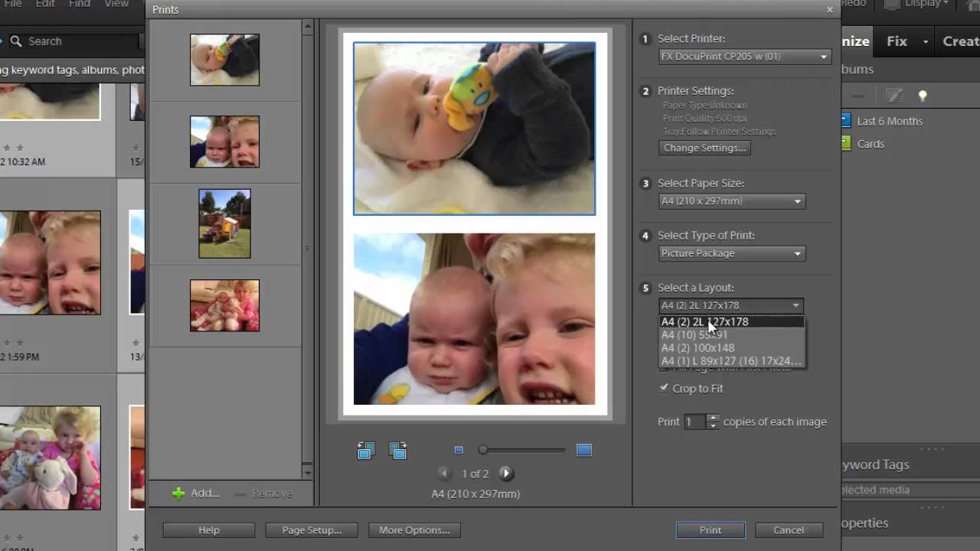This screenshot has width=980, height=551.
Task: Click the green Add photos icon
Action: click(x=178, y=494)
